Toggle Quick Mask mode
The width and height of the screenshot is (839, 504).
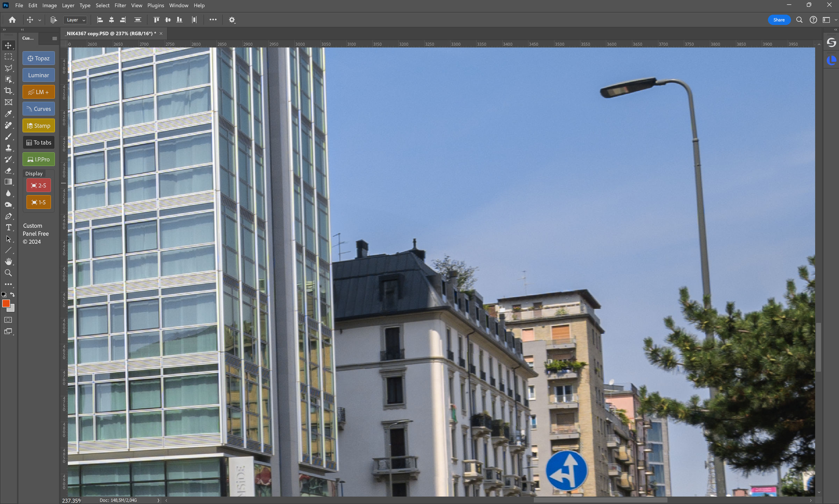tap(8, 319)
